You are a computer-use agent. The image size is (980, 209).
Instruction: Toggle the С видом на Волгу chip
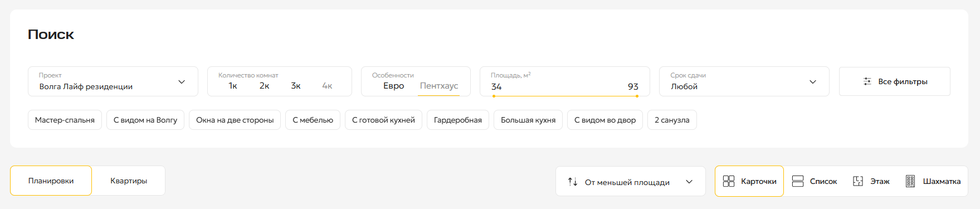(x=145, y=120)
